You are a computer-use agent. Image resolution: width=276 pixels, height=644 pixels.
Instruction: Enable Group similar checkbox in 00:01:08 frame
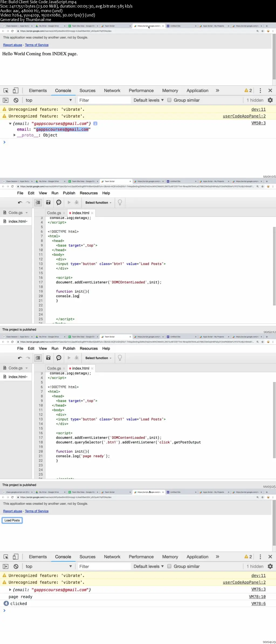pyautogui.click(x=169, y=100)
